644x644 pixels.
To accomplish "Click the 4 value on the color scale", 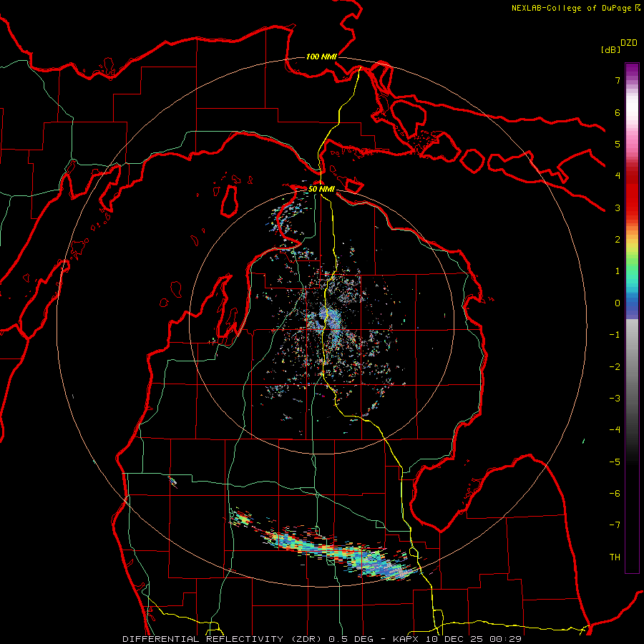I will 618,176.
